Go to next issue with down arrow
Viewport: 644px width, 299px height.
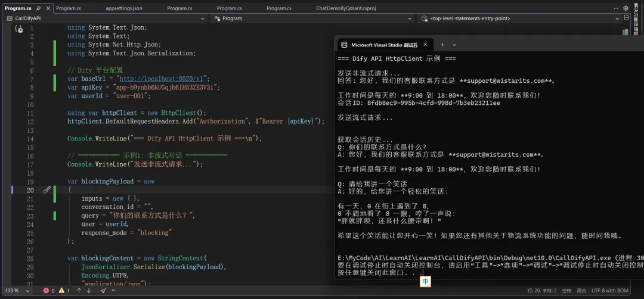[x=89, y=291]
